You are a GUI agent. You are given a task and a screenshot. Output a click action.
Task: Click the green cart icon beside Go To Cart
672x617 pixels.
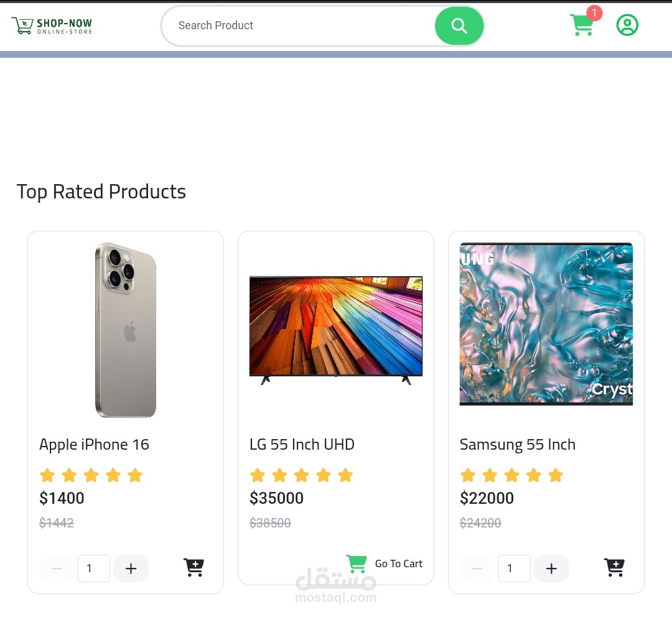tap(357, 563)
